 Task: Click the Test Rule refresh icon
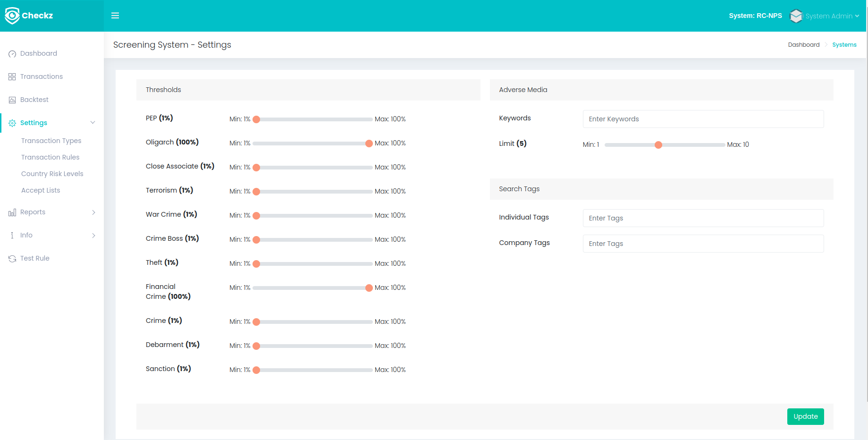pos(12,259)
